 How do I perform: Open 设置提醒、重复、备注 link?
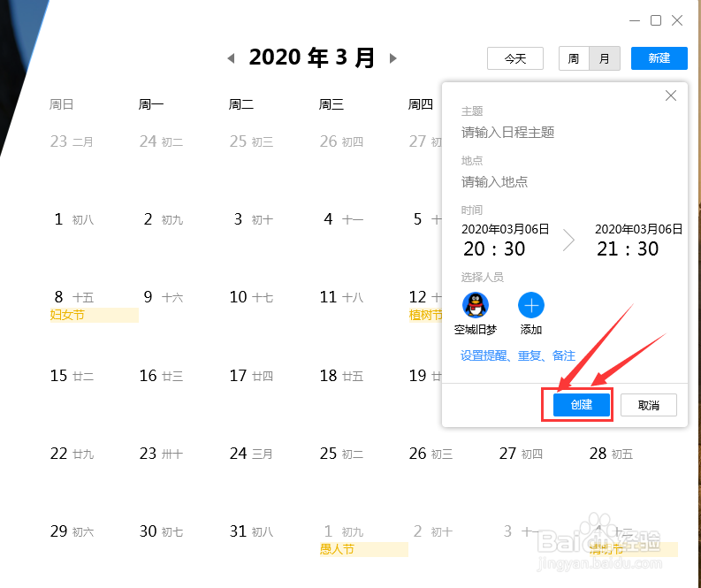pyautogui.click(x=518, y=356)
